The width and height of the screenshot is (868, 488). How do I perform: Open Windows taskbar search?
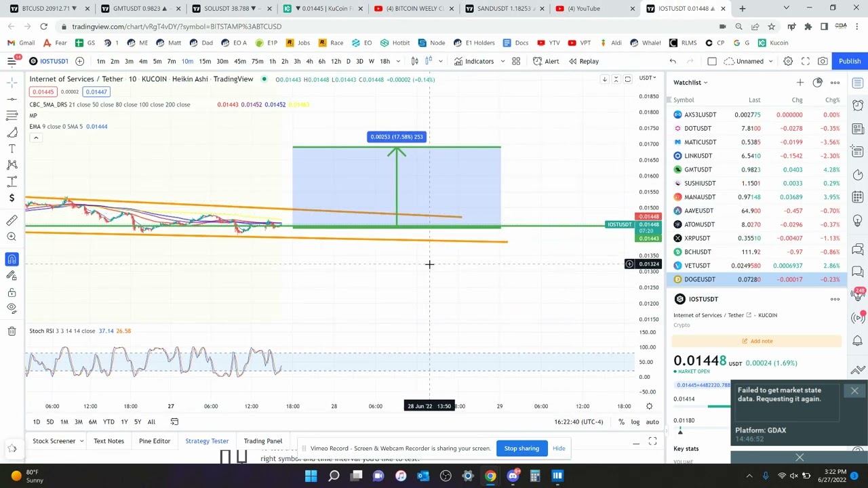click(x=334, y=476)
